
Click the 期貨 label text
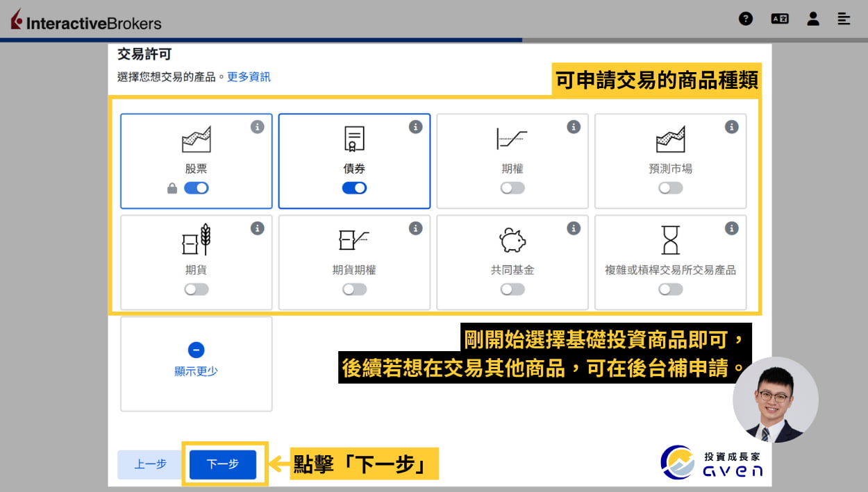click(196, 270)
